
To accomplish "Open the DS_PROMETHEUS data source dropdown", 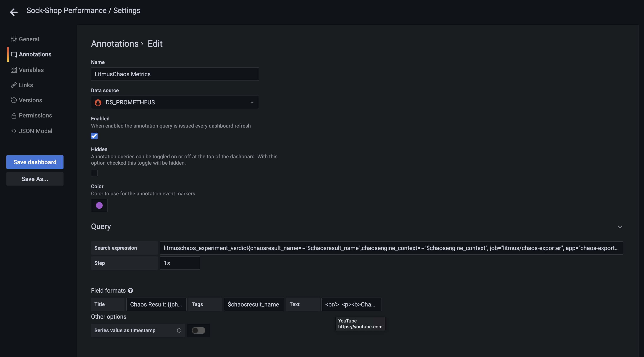I will click(175, 102).
